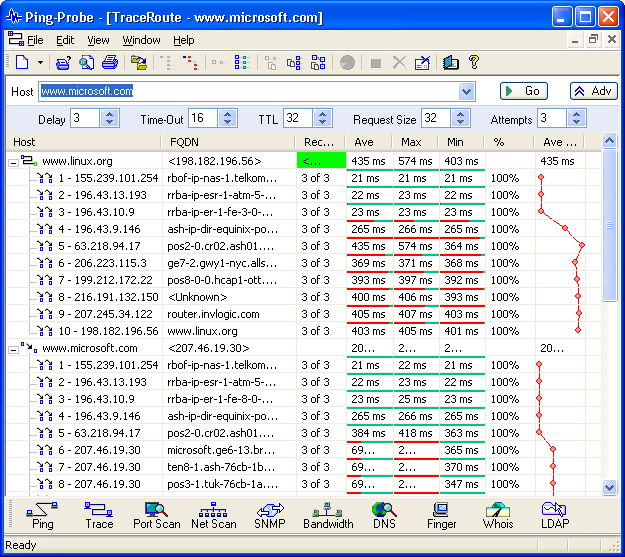This screenshot has width=625, height=557.
Task: Click the blue list view icon
Action: pos(242,63)
